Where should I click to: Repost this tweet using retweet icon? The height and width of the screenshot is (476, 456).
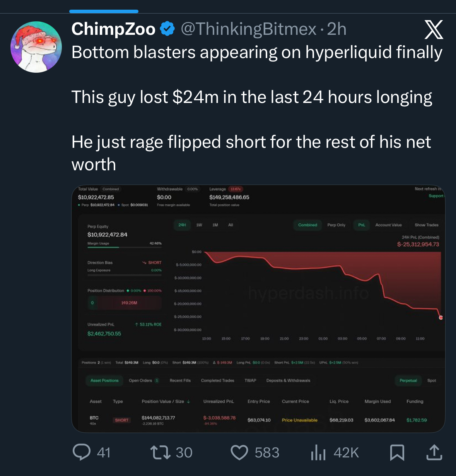(x=160, y=452)
